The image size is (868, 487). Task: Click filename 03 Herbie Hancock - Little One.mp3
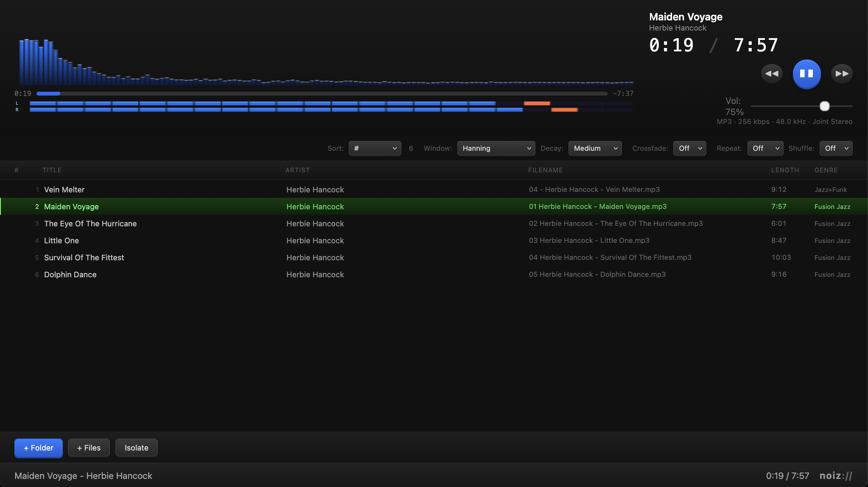point(589,240)
